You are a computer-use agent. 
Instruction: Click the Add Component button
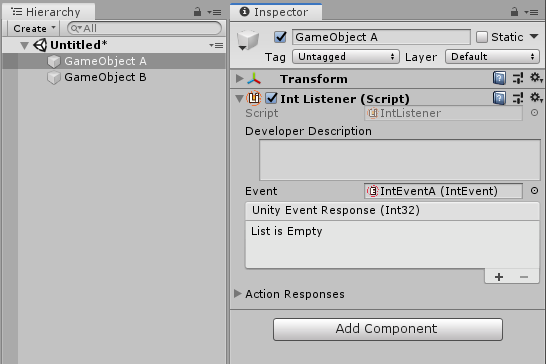click(388, 329)
